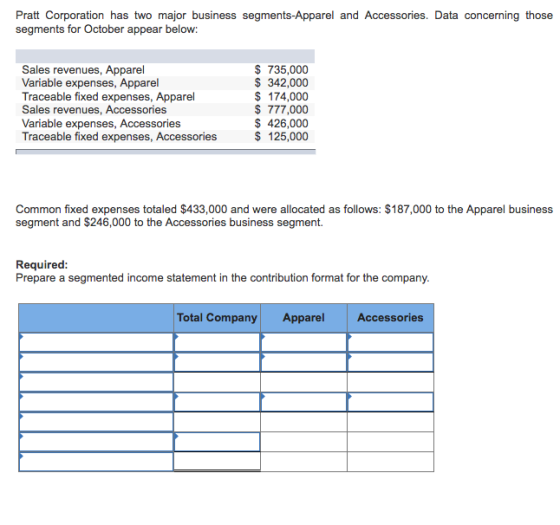This screenshot has width=560, height=525.
Task: Click the Apparel column header
Action: (x=304, y=318)
